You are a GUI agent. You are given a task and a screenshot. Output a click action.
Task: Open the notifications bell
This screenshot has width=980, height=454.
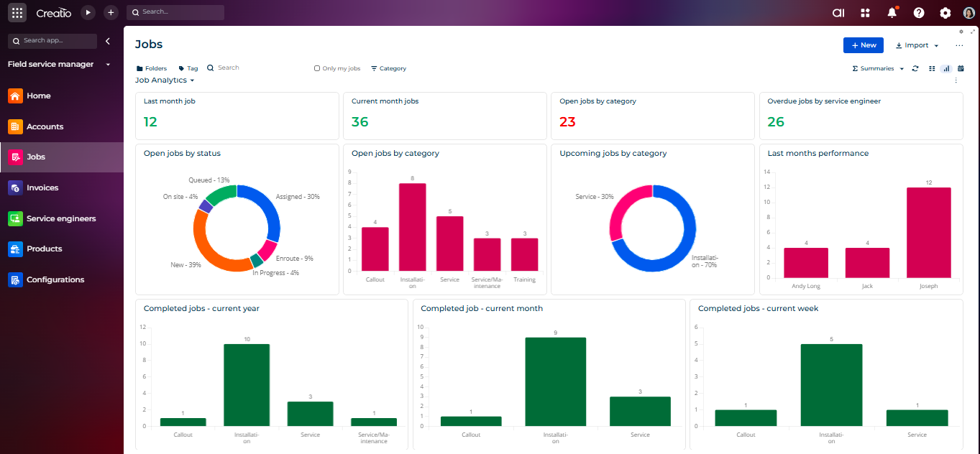pyautogui.click(x=892, y=13)
